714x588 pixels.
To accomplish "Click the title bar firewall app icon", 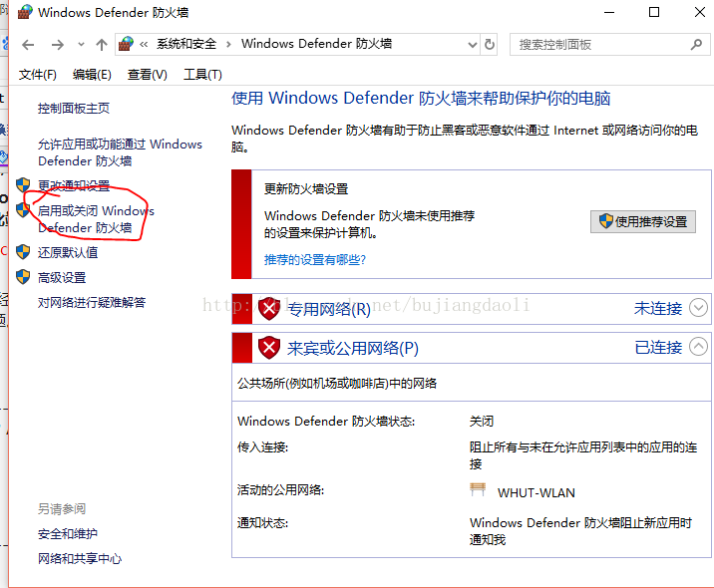I will (25, 12).
